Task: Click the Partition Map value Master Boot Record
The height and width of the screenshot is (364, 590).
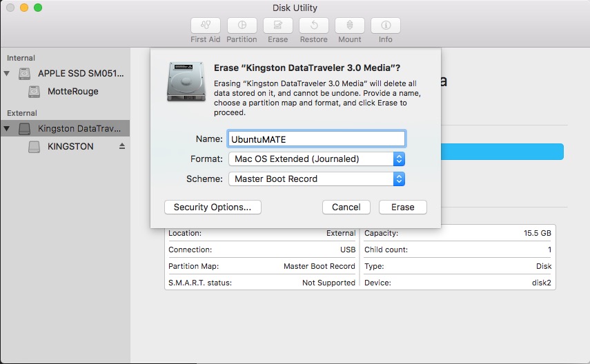Action: pos(319,266)
